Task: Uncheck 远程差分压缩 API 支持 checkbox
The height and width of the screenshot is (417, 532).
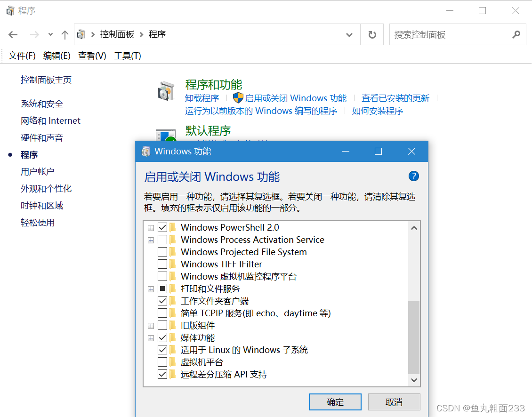Action: tap(162, 374)
